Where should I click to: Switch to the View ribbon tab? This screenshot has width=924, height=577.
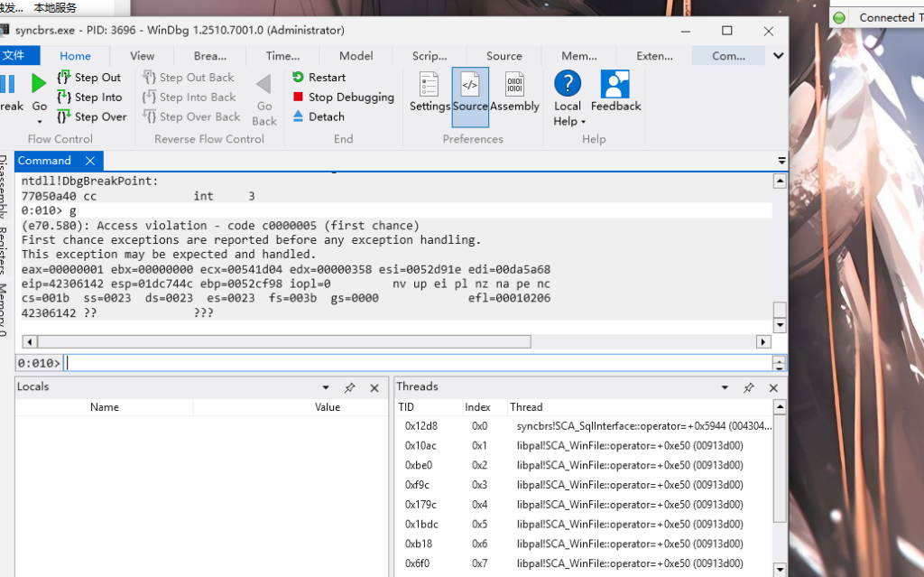(143, 56)
